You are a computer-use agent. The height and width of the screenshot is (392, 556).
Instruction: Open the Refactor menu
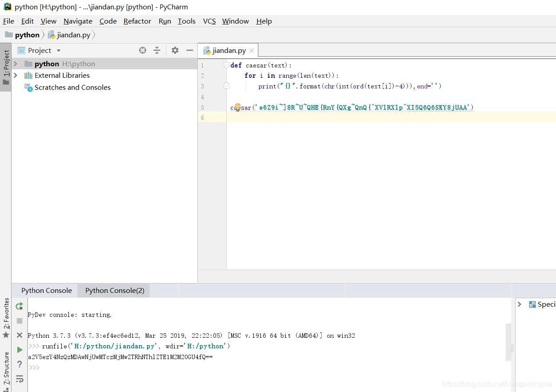[137, 21]
